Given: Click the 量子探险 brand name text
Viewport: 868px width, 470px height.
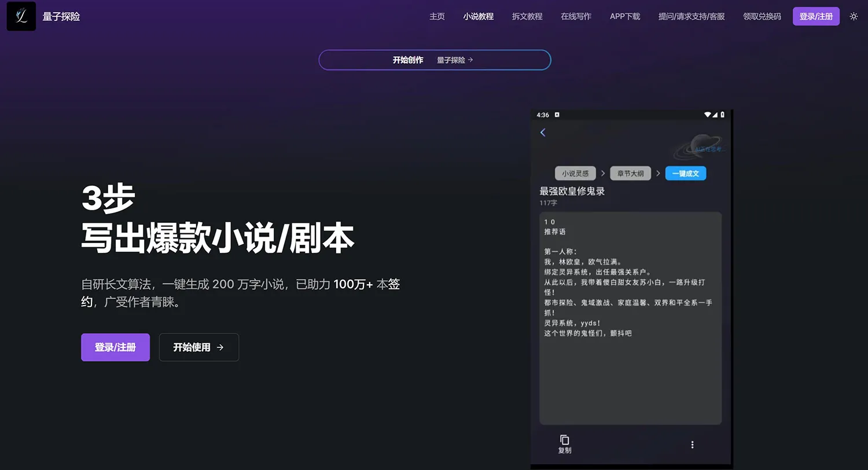Looking at the screenshot, I should pyautogui.click(x=61, y=17).
